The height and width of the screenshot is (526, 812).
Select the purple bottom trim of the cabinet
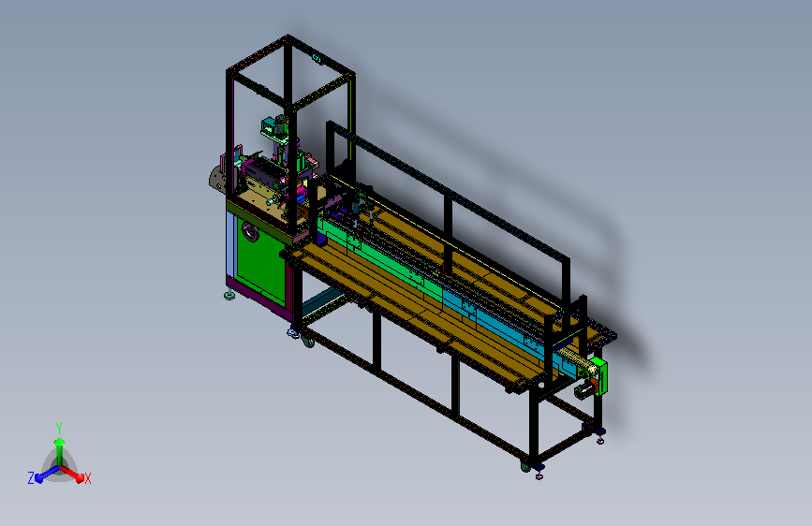(x=258, y=300)
